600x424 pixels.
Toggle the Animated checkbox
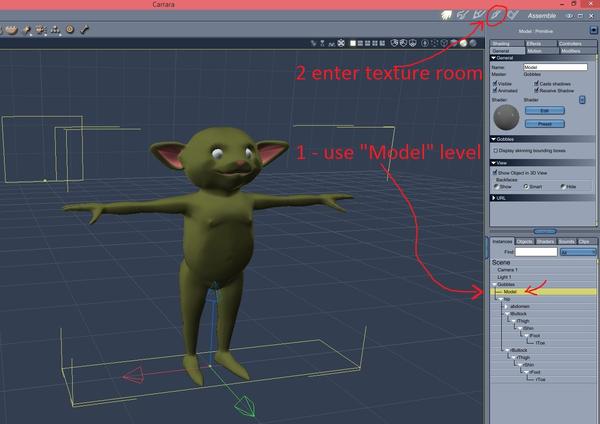click(495, 90)
